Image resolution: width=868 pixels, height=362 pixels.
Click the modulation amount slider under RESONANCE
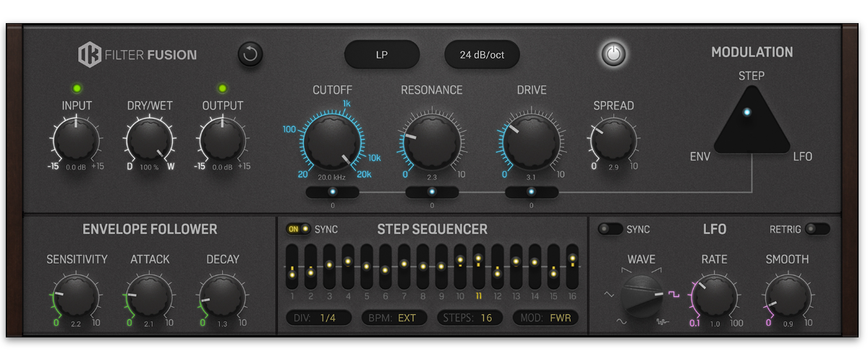point(432,192)
